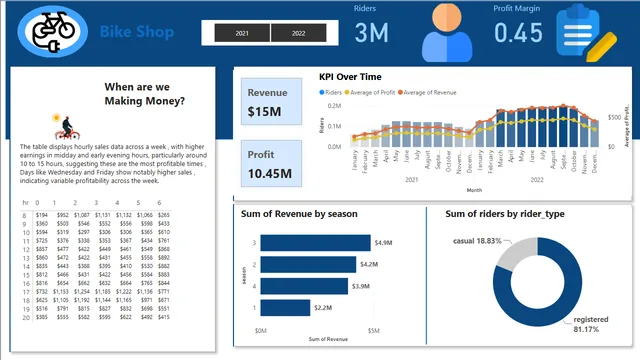
Task: Select the season 3 bar labeled $4.9M
Action: click(316, 243)
